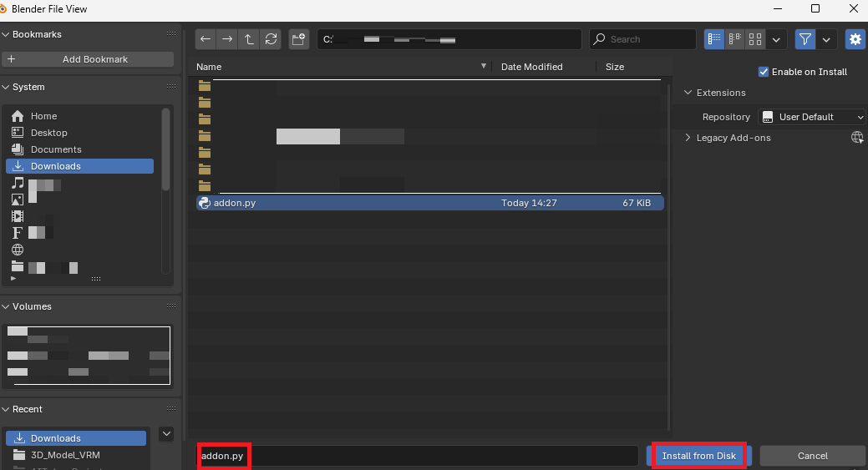Screen dimensions: 868x470
Task: Click the Python icon of addon.py
Action: point(205,203)
